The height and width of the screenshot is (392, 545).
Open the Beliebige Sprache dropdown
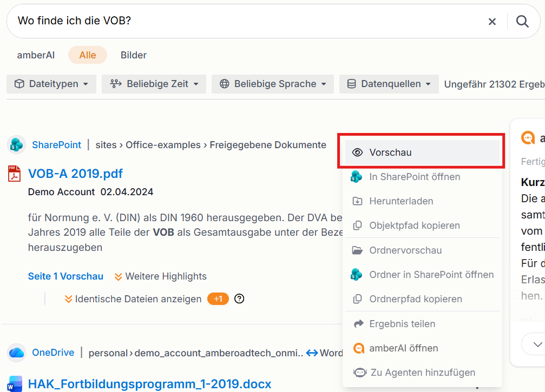point(273,84)
